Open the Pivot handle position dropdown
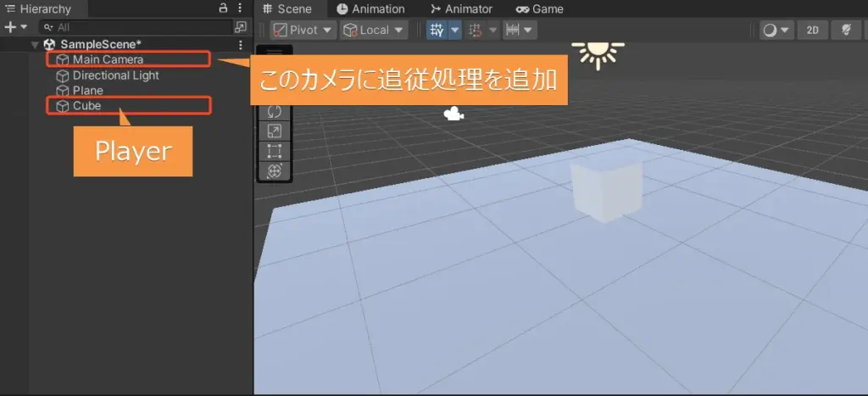 (x=303, y=30)
